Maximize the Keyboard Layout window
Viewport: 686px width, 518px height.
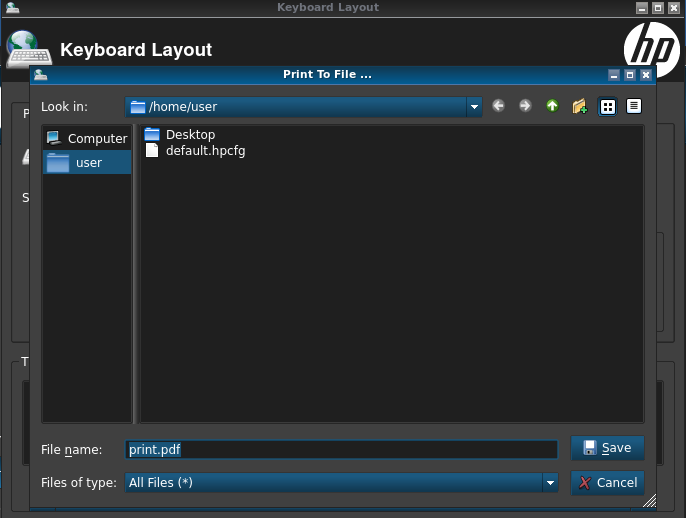click(x=658, y=7)
